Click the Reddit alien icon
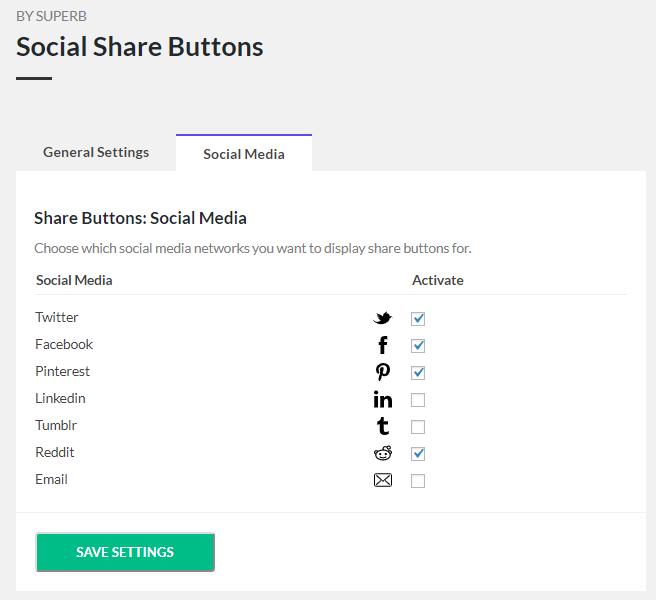 [382, 453]
